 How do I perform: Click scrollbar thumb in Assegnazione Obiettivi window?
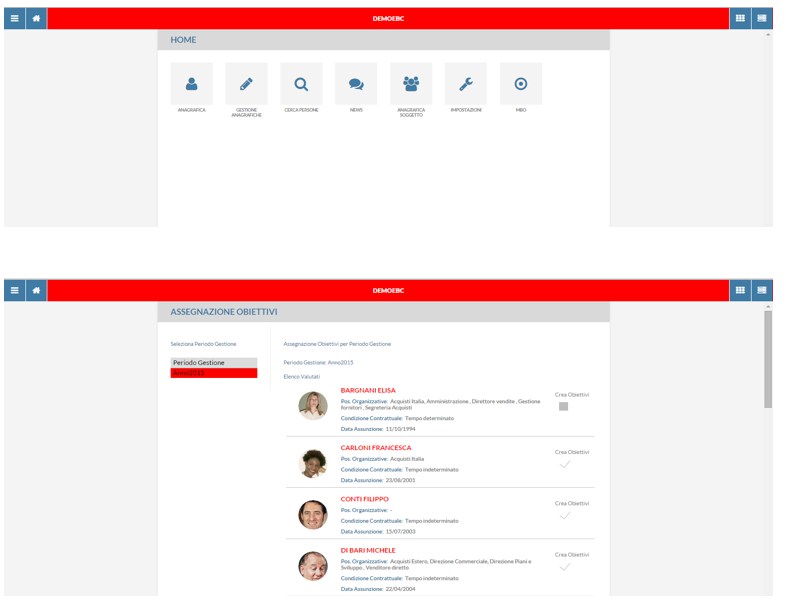(768, 359)
